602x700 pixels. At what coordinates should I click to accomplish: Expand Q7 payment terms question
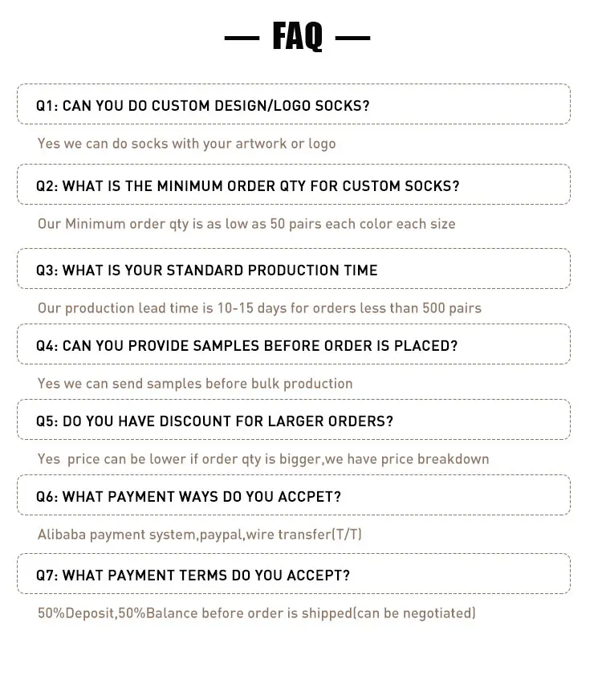pyautogui.click(x=293, y=575)
